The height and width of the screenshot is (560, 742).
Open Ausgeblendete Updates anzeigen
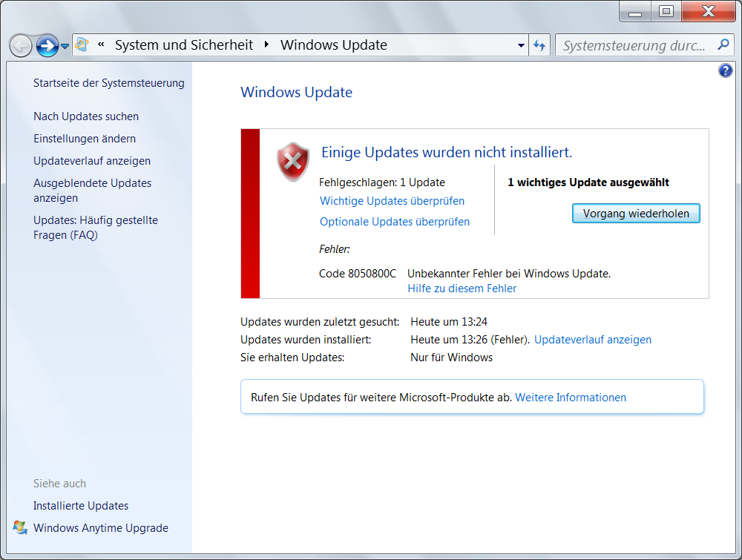pyautogui.click(x=92, y=191)
